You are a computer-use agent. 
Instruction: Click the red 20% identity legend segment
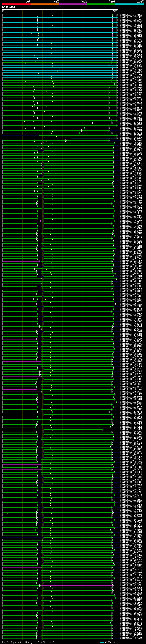[x=16, y=4]
